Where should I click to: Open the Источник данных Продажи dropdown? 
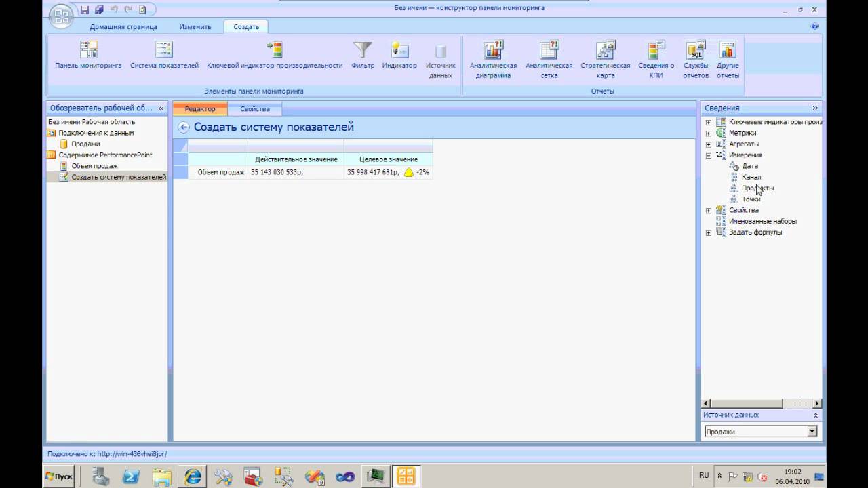click(812, 432)
